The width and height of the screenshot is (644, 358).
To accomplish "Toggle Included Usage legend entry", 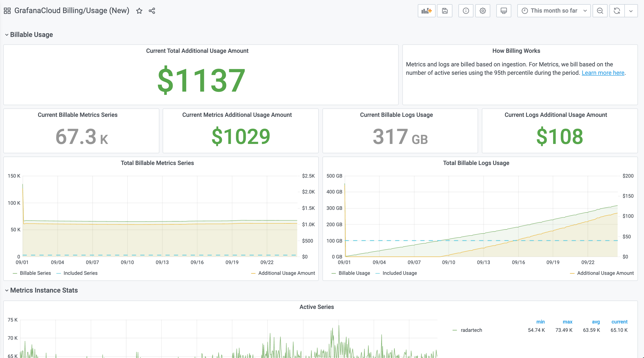I will (x=400, y=273).
